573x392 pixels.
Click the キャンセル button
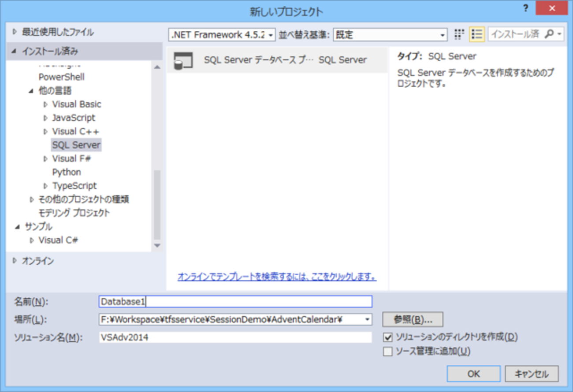[532, 374]
